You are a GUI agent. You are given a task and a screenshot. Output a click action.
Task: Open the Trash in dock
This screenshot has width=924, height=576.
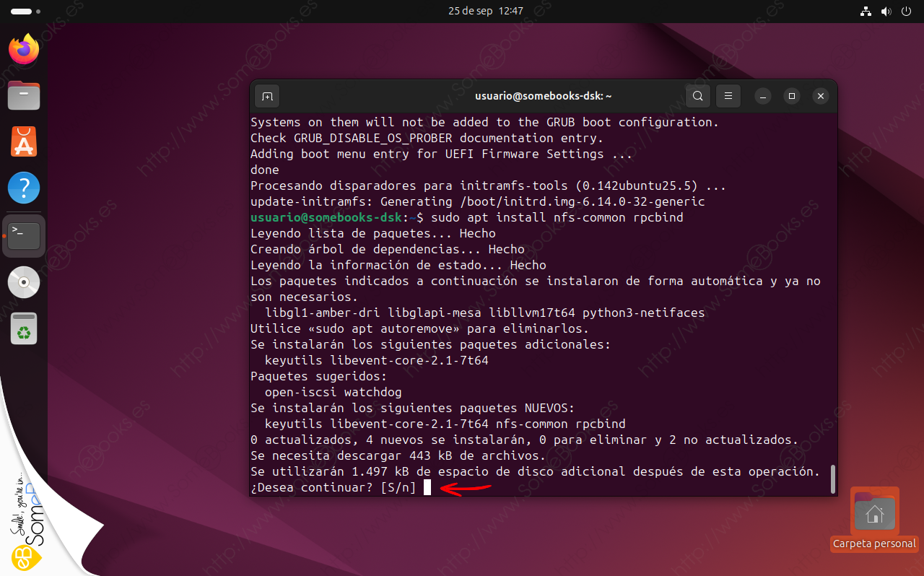(24, 329)
